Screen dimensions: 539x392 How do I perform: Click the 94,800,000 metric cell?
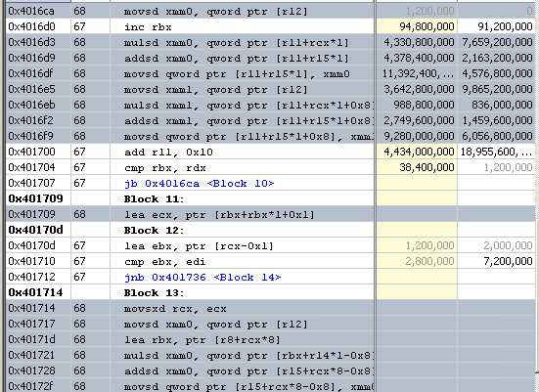[x=417, y=26]
